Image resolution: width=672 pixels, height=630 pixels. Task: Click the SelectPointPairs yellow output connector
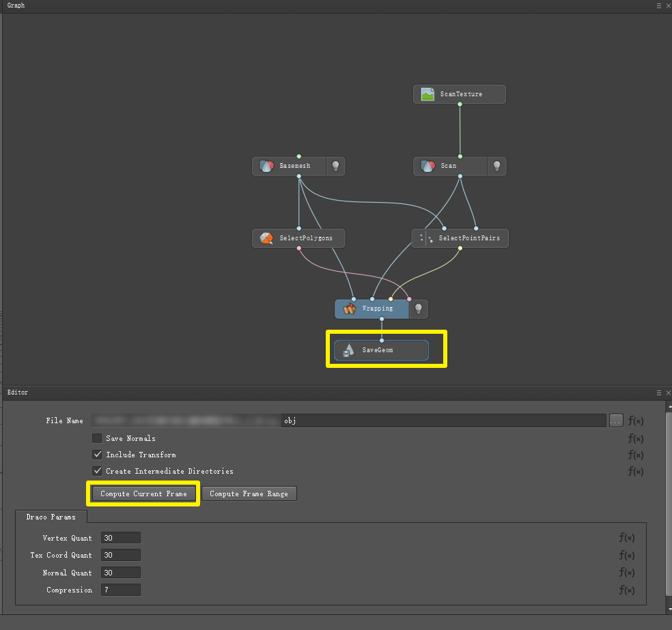click(x=460, y=248)
